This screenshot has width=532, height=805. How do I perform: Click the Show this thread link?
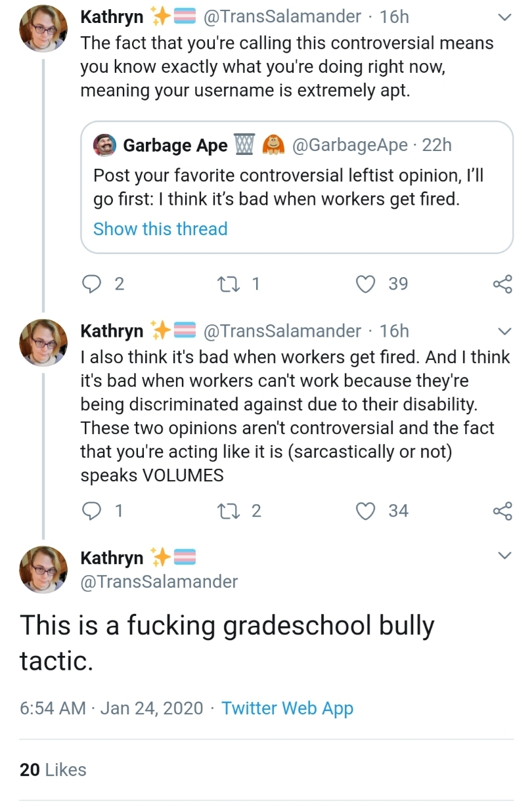point(160,228)
